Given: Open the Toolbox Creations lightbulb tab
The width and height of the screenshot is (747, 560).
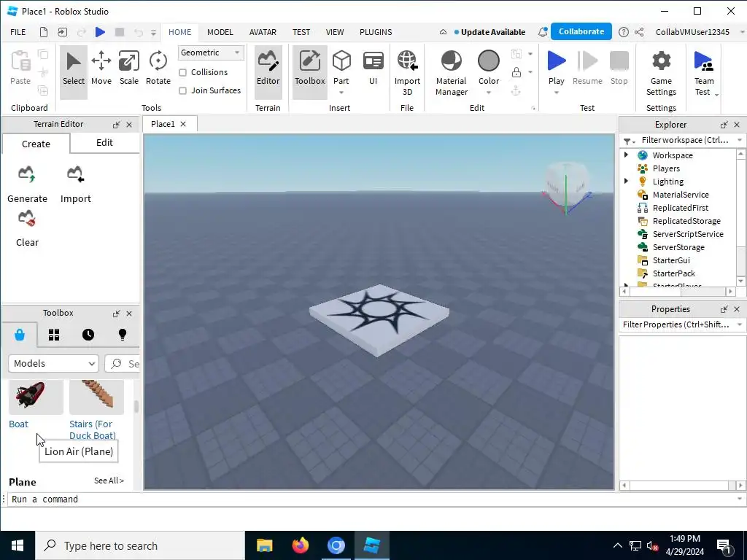Looking at the screenshot, I should [x=123, y=335].
